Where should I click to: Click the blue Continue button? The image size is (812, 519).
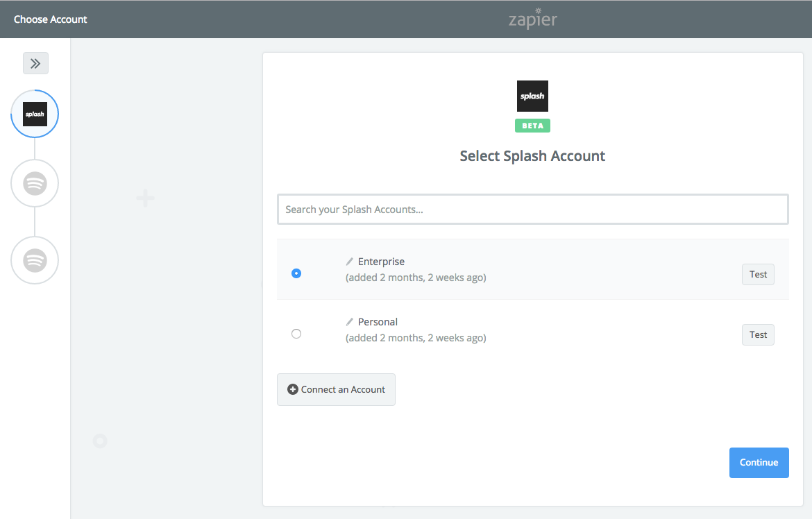(759, 463)
